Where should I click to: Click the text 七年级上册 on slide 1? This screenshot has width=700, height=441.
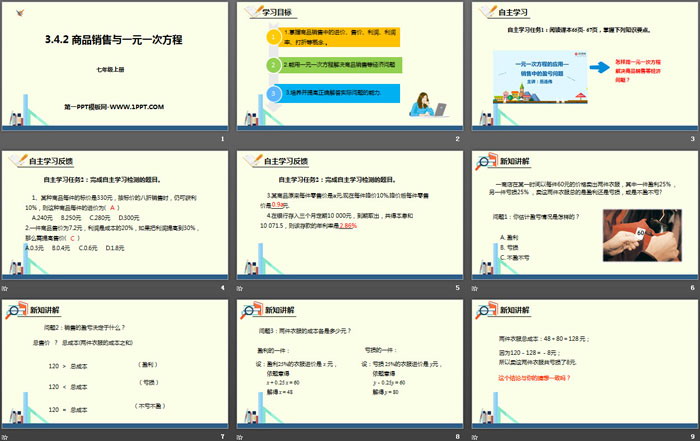point(110,70)
